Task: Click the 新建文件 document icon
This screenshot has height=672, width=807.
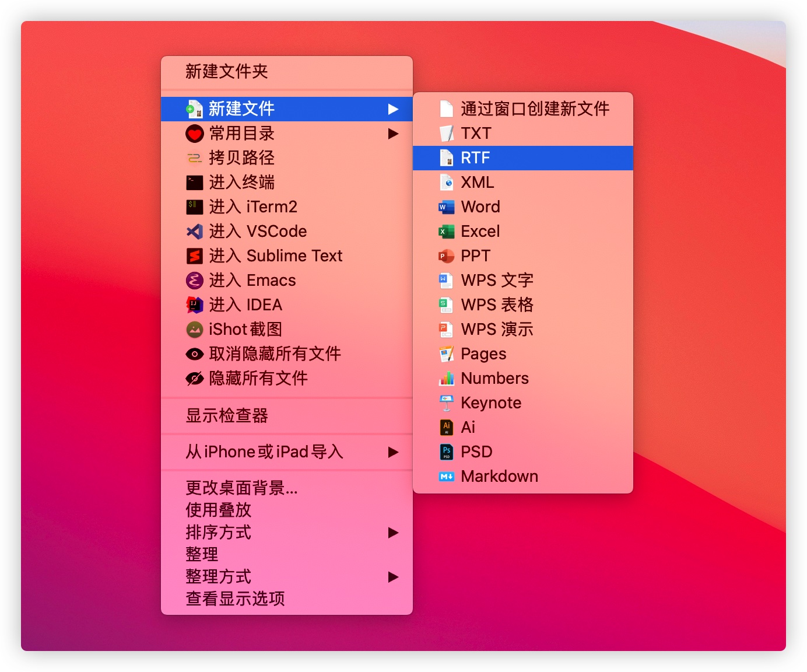Action: tap(194, 109)
